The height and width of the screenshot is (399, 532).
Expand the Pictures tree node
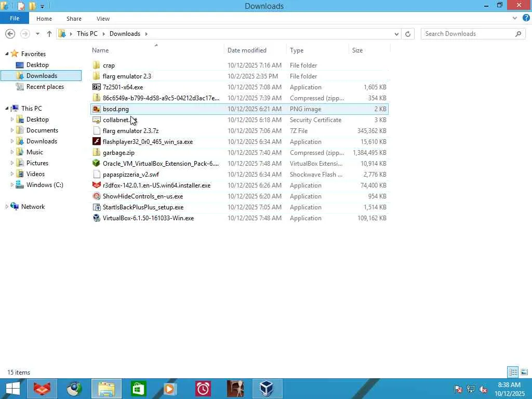(12, 163)
